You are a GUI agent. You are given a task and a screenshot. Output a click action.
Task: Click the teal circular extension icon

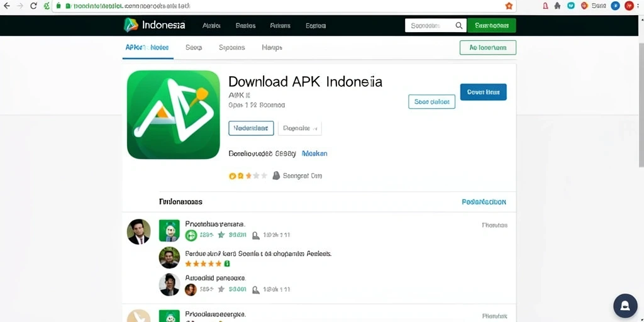pyautogui.click(x=570, y=6)
